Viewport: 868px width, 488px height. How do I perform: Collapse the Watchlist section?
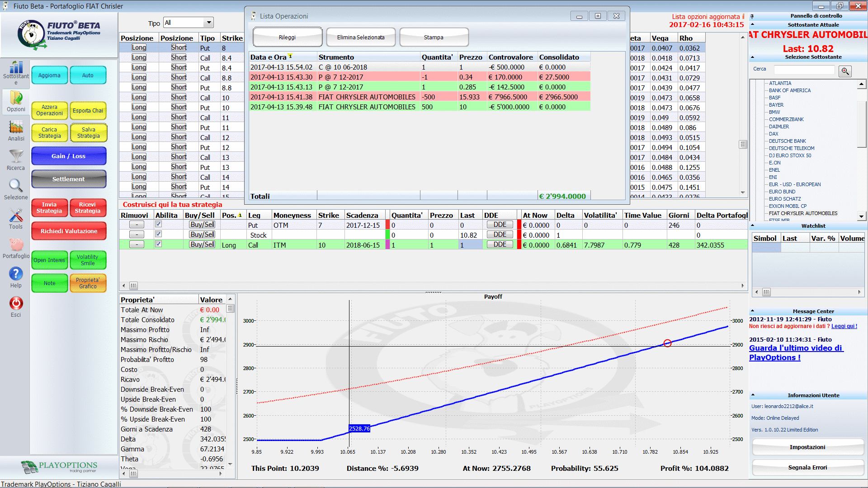coord(752,225)
